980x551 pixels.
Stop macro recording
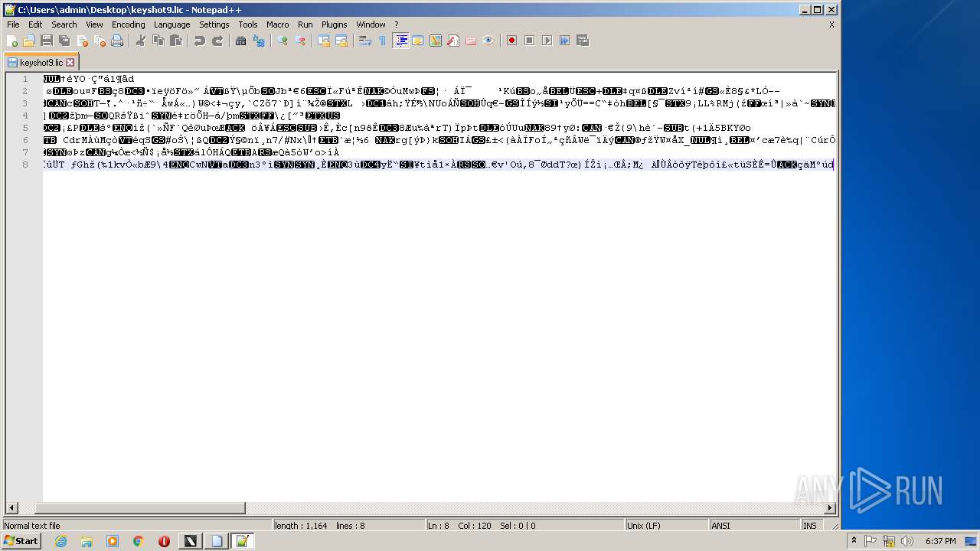tap(530, 41)
